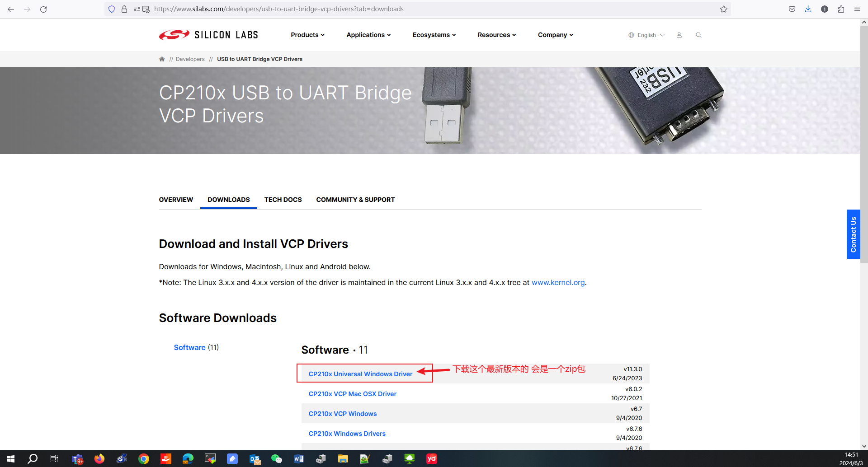Open the tracking protection shield icon

click(112, 9)
